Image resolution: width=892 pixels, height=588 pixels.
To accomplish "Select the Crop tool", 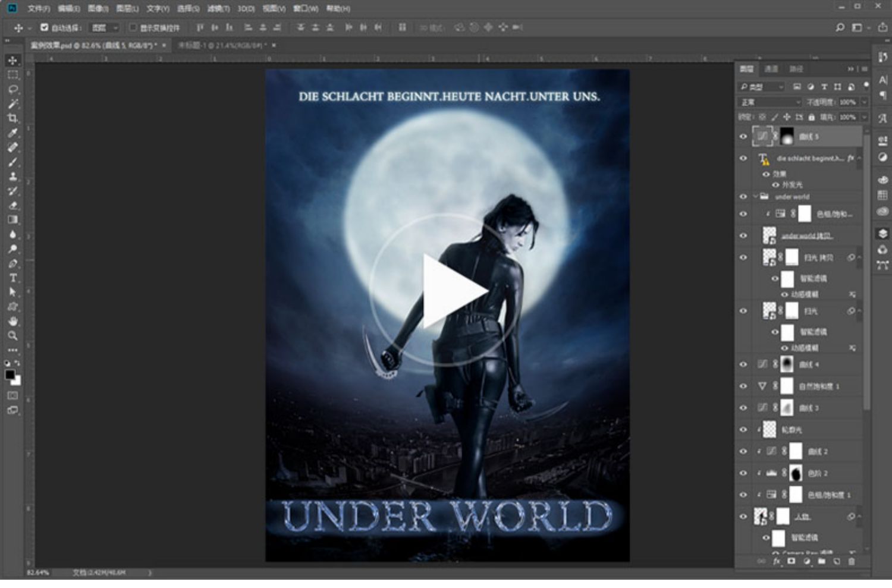I will pyautogui.click(x=12, y=118).
